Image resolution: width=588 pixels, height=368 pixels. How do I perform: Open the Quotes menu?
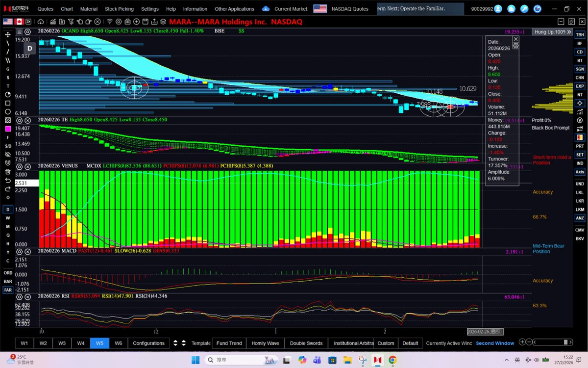pos(46,9)
